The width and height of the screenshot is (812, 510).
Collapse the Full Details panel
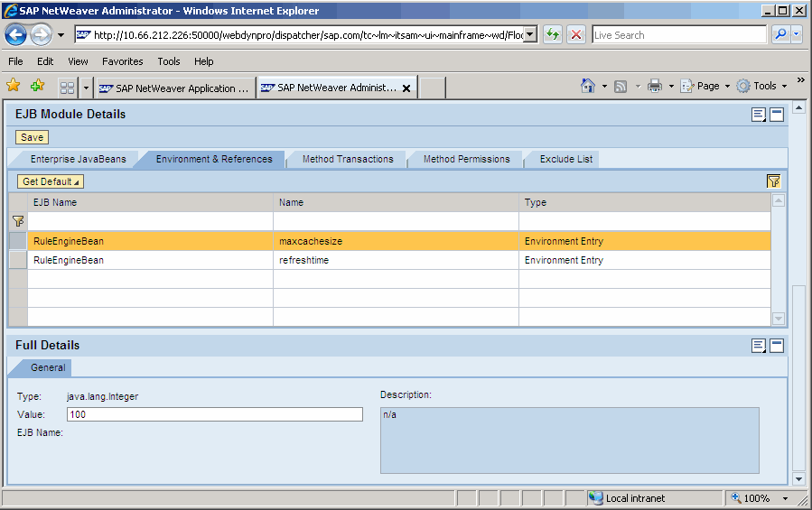[777, 346]
